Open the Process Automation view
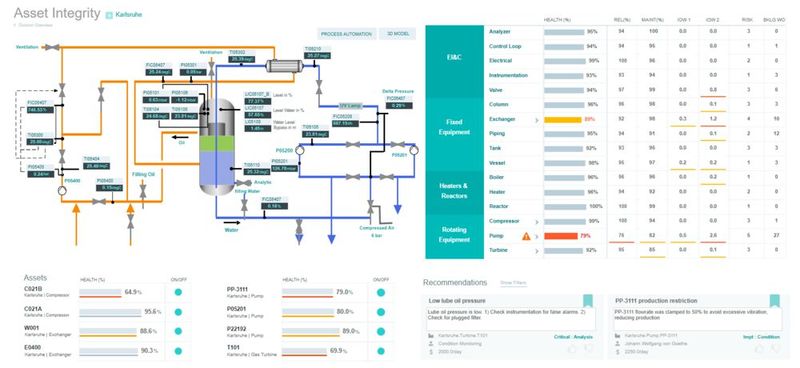800x368 pixels. point(346,34)
